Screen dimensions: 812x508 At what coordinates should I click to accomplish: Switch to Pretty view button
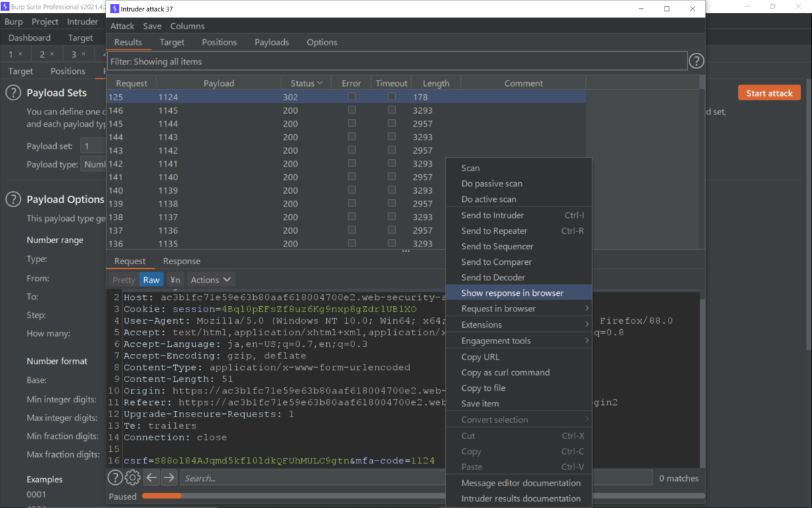point(124,280)
